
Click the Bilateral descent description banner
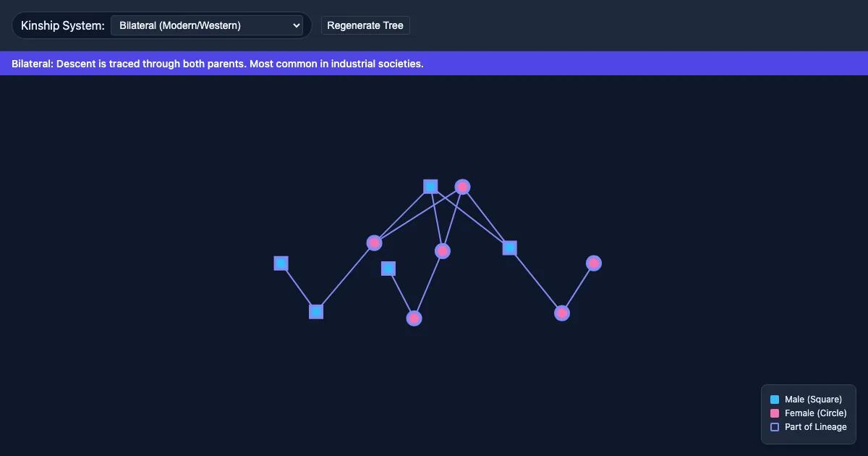coord(434,64)
